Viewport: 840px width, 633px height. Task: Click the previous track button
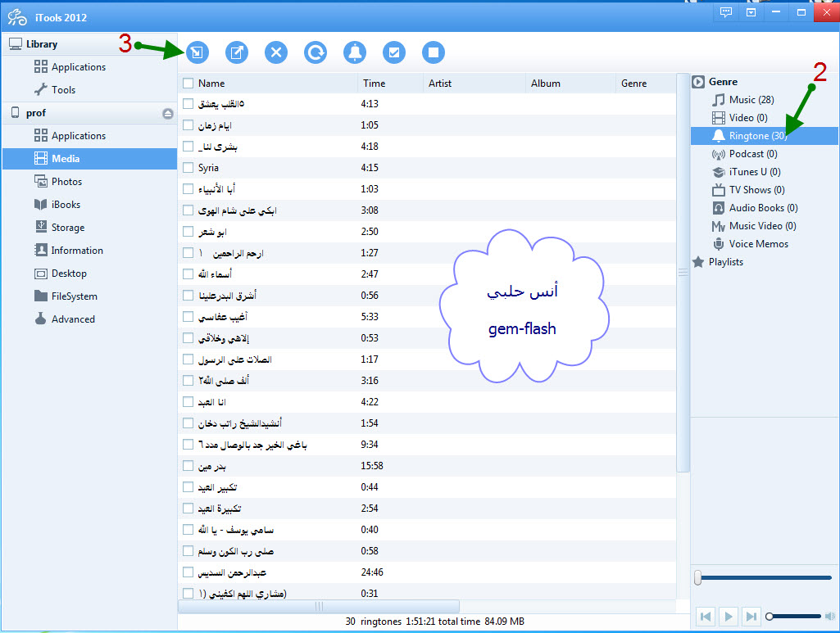coord(706,617)
